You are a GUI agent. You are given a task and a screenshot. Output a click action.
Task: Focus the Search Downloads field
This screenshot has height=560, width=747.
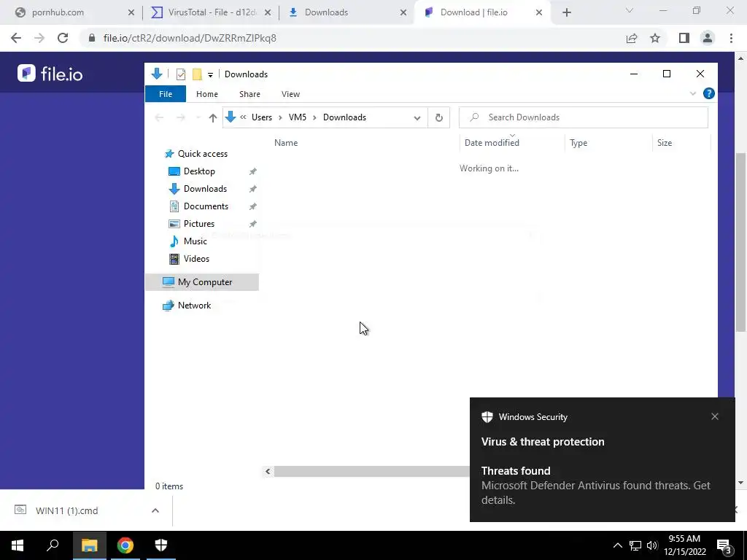(583, 117)
